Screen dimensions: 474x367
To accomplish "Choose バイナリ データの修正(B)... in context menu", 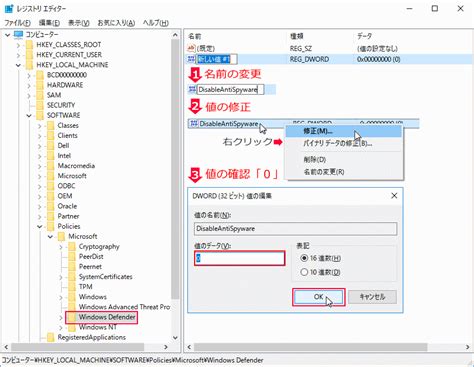I will 344,144.
